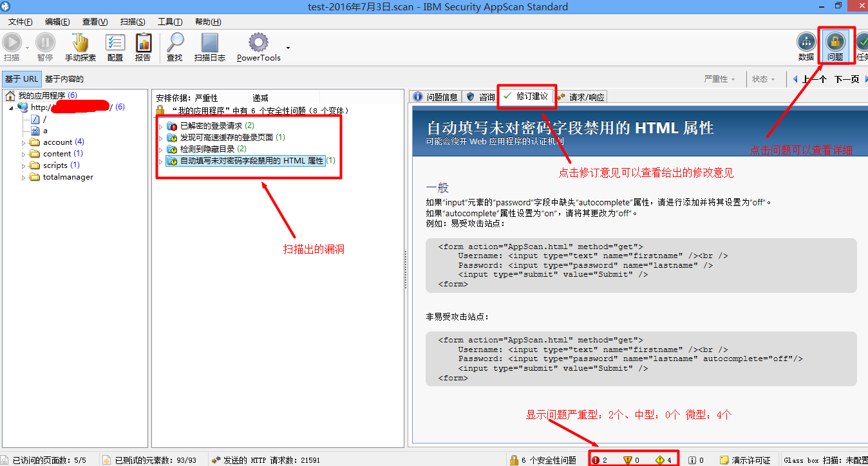This screenshot has width=868, height=466.
Task: Click the AppScan title bar app icon
Action: click(6, 6)
